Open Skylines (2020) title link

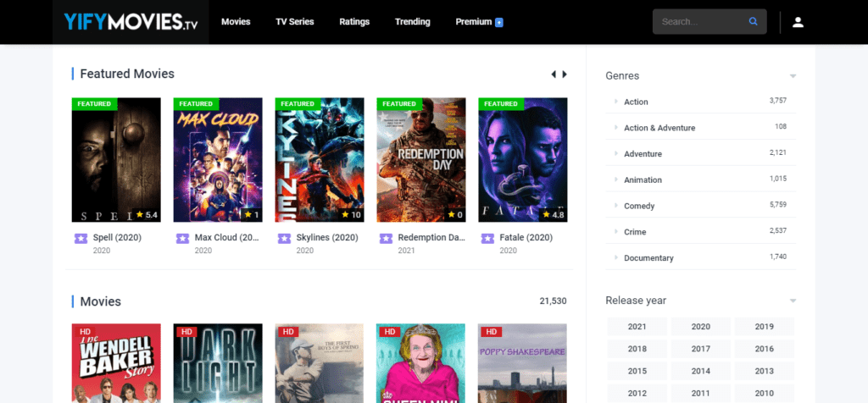click(x=327, y=238)
